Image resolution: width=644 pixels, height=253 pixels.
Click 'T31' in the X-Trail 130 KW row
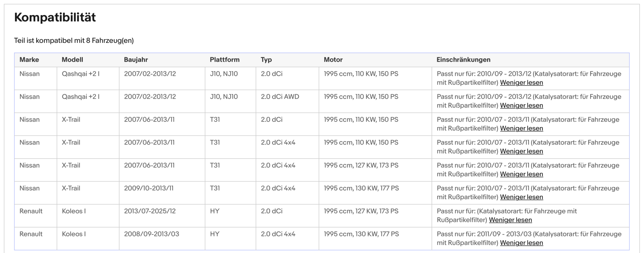215,188
